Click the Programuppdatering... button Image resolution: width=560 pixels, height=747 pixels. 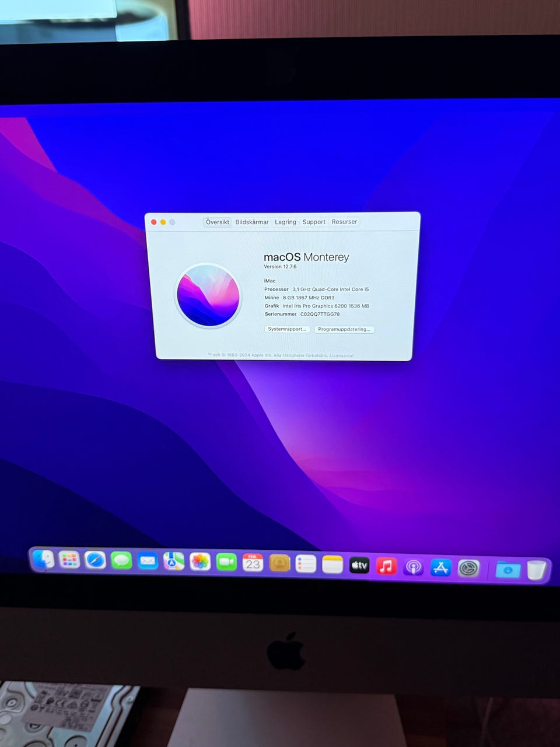point(344,329)
